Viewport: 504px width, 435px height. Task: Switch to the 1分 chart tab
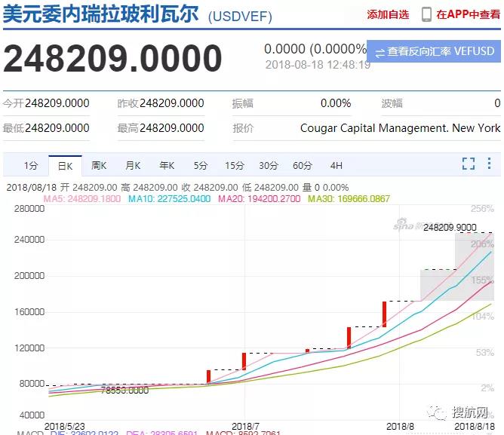pyautogui.click(x=30, y=166)
